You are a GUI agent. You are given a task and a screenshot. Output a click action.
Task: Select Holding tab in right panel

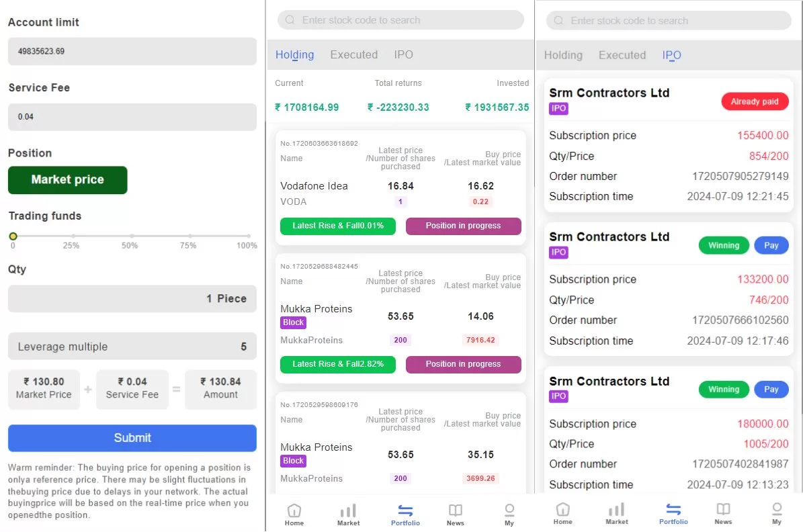563,55
